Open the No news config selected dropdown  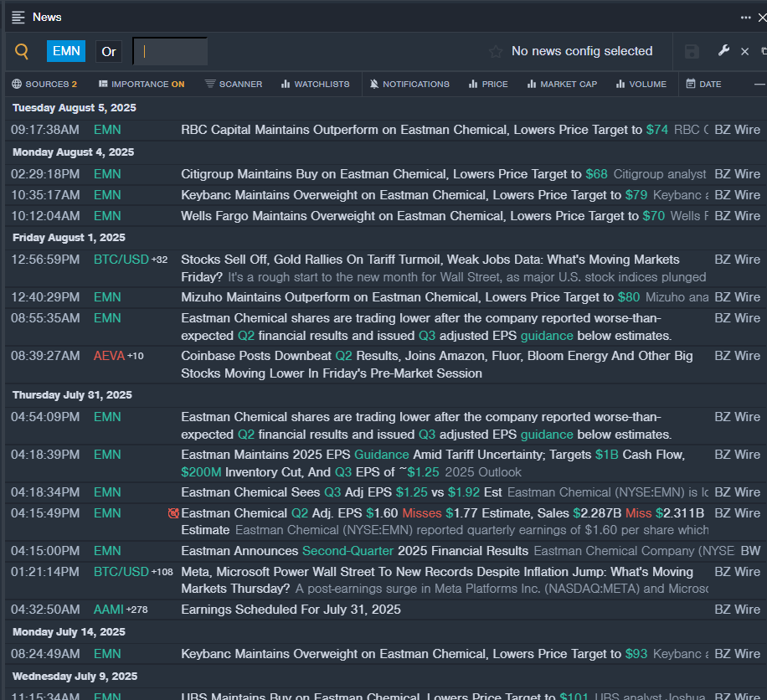[x=582, y=51]
